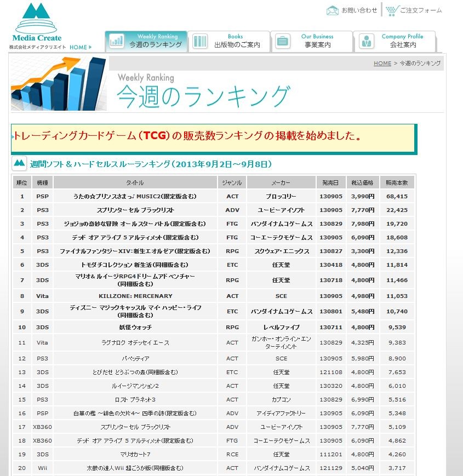Image resolution: width=463 pixels, height=476 pixels.
Task: Click the RCE genre cell
Action: tap(232, 455)
